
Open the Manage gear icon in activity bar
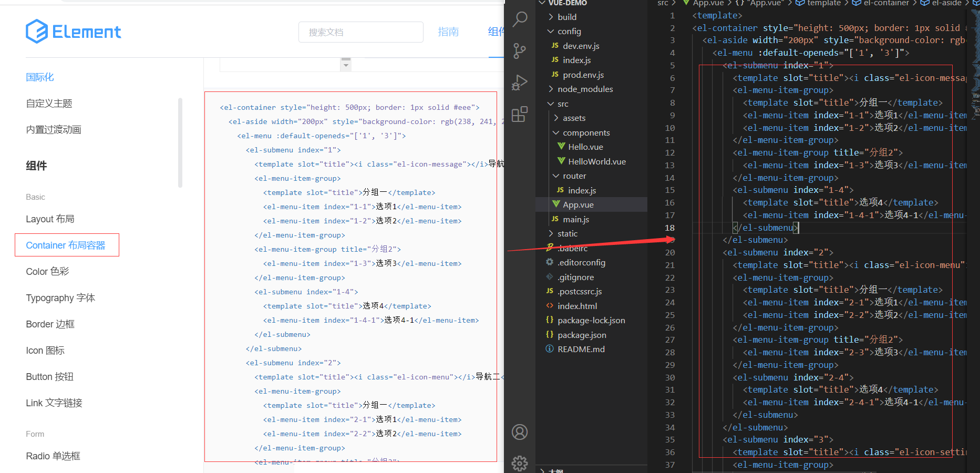click(x=520, y=463)
